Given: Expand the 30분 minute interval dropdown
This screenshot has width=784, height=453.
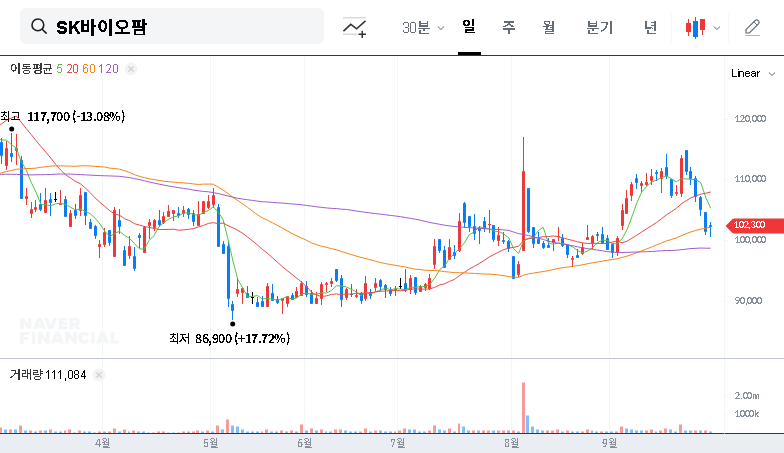Looking at the screenshot, I should coord(423,28).
